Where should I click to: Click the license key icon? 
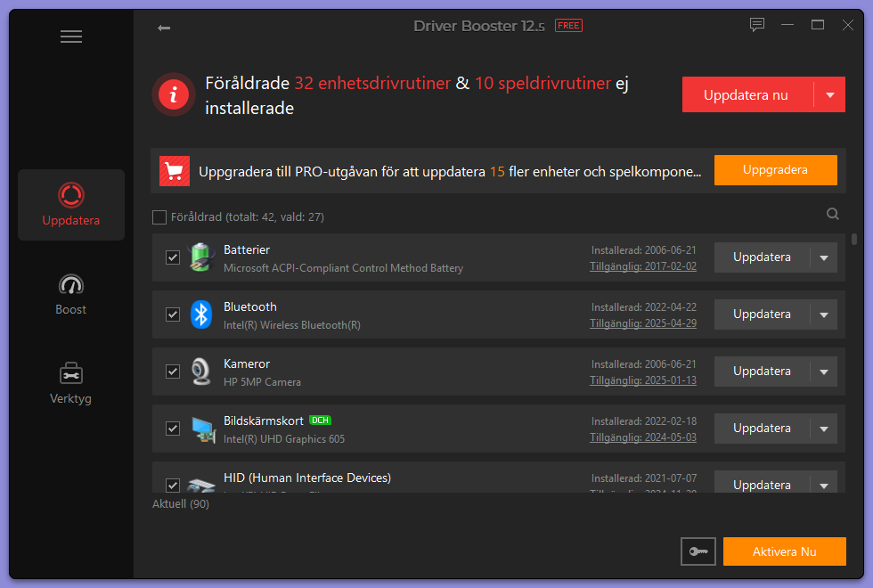pyautogui.click(x=698, y=551)
